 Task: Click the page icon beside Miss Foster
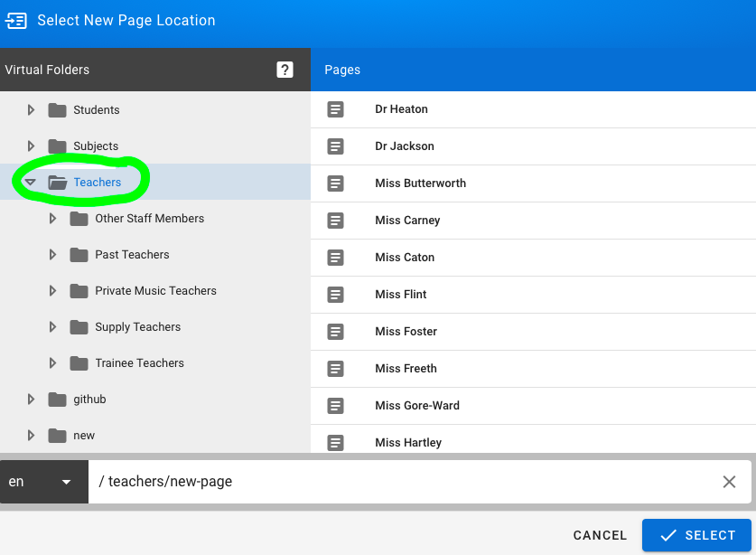(336, 332)
